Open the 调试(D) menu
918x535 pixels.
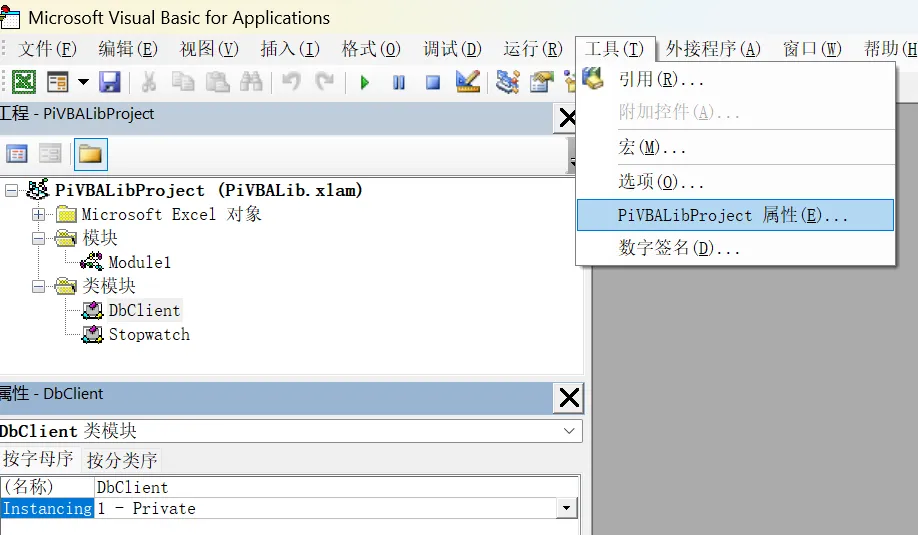452,49
